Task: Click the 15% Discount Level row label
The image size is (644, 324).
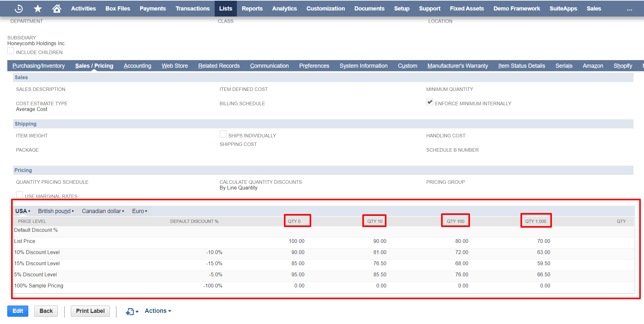Action: [x=37, y=264]
